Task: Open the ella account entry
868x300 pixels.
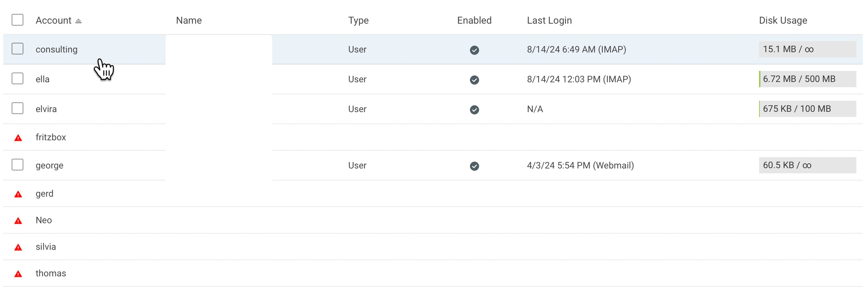Action: coord(42,79)
